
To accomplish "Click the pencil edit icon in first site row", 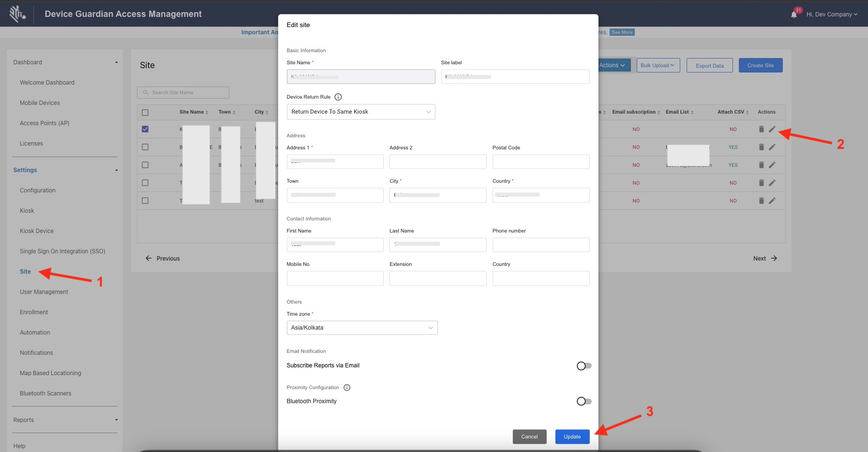I will click(772, 129).
